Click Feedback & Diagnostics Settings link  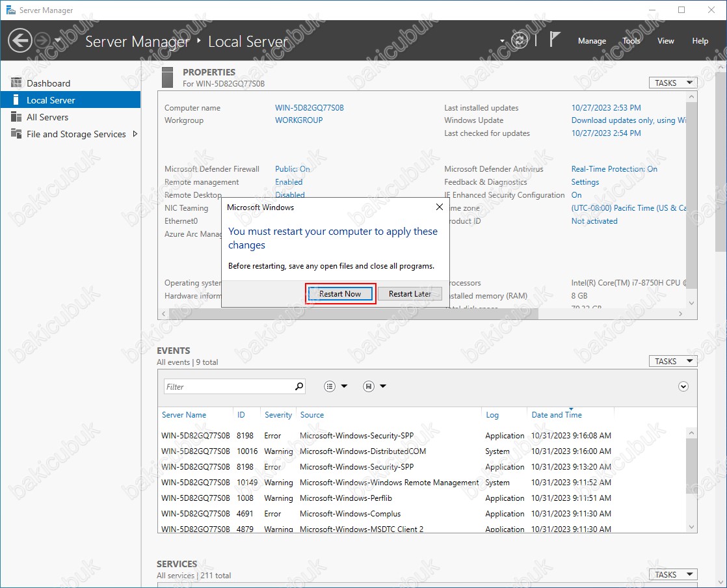[x=585, y=181]
